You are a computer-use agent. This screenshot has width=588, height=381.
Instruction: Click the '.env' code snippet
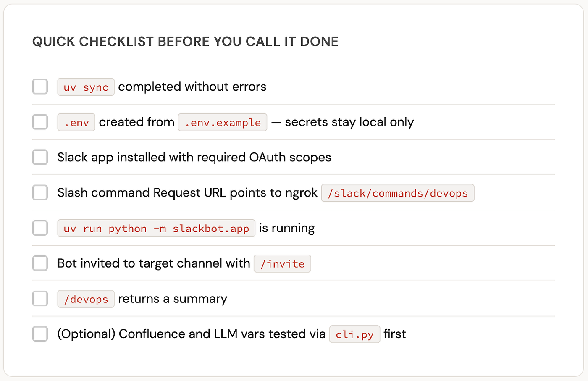tap(76, 122)
